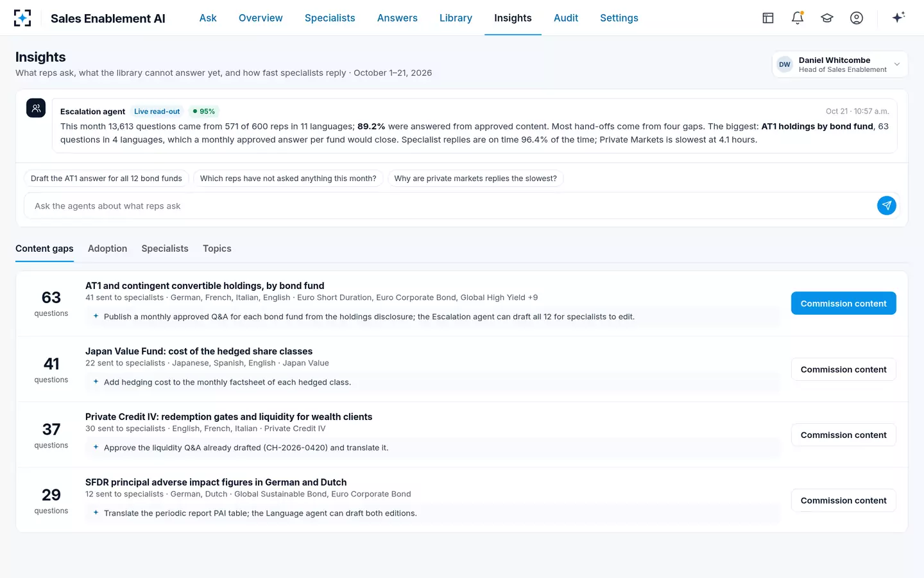Click the Live read-out badge
Image resolution: width=924 pixels, height=578 pixels.
coord(157,111)
